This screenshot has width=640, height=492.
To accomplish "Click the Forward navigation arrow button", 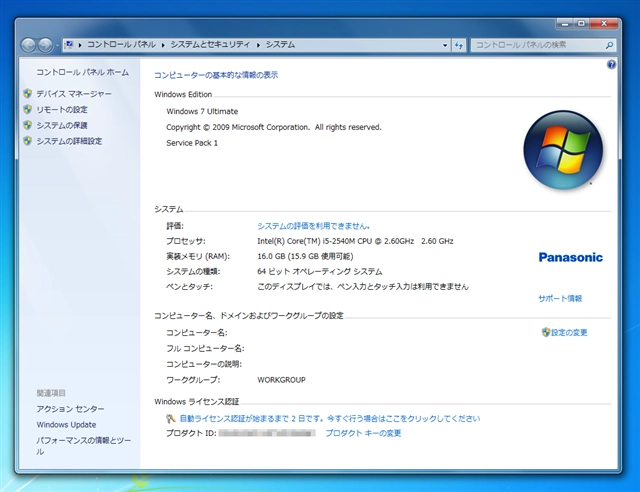I will click(45, 45).
